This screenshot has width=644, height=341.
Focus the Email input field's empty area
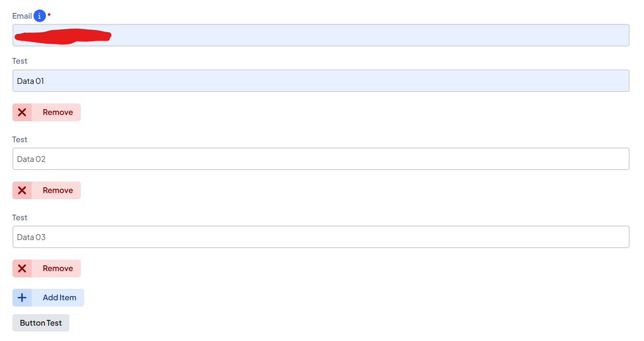(x=368, y=35)
